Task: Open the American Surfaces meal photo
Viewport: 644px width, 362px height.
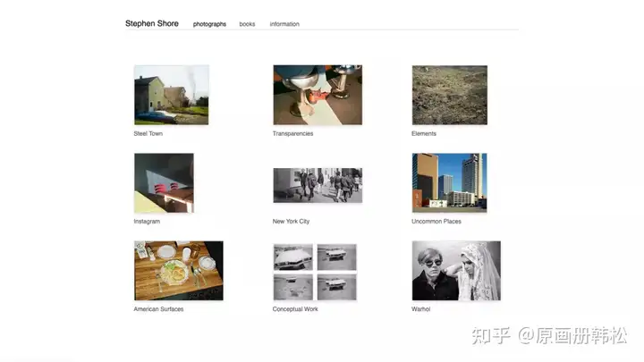Action: 178,271
